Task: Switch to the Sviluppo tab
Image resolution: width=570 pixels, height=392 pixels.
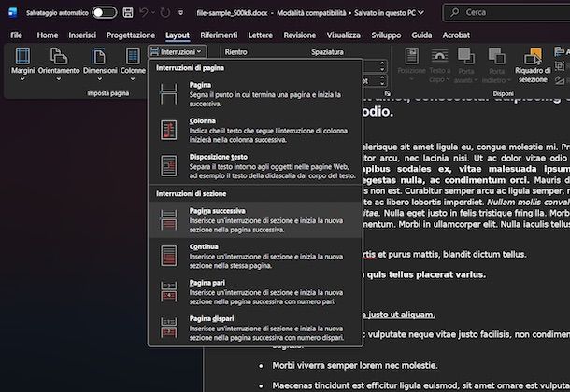Action: [x=386, y=35]
